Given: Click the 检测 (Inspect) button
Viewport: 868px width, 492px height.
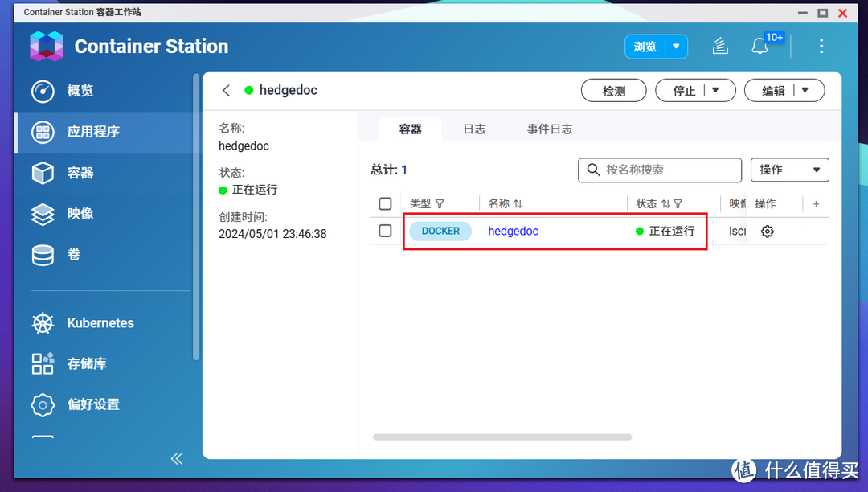Looking at the screenshot, I should coord(613,90).
